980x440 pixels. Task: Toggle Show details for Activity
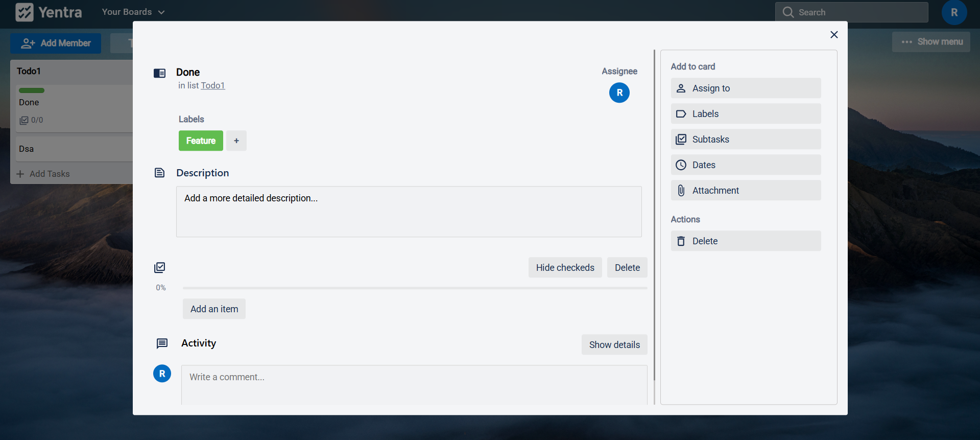click(614, 345)
